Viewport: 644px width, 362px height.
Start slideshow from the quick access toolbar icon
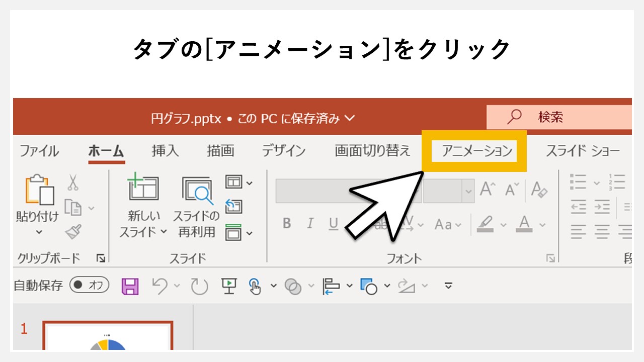(x=229, y=286)
